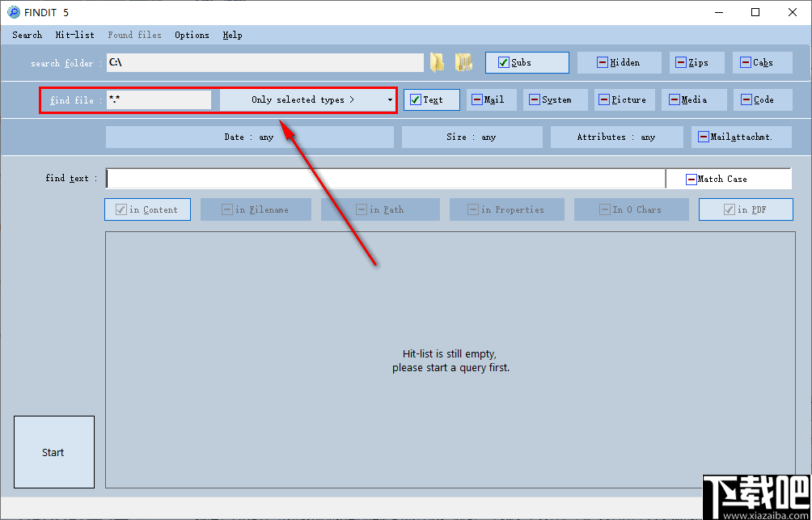Enable the Hidden files option
Image resolution: width=812 pixels, height=520 pixels.
tap(620, 62)
